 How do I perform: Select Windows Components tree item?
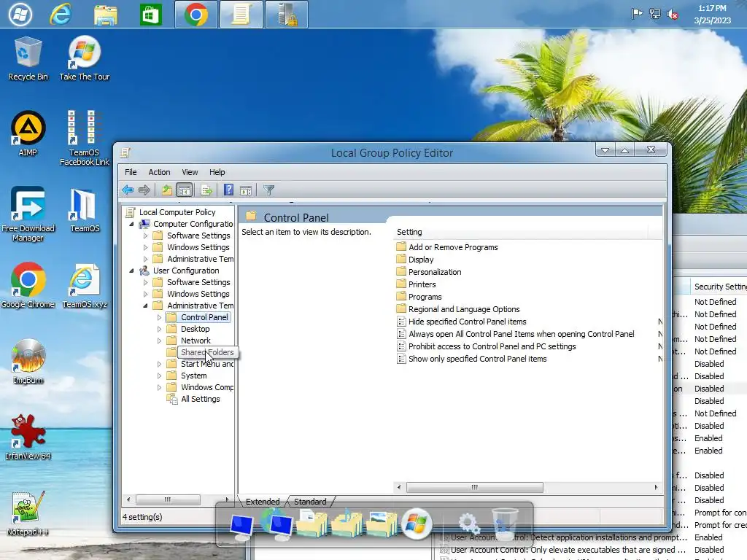[206, 387]
